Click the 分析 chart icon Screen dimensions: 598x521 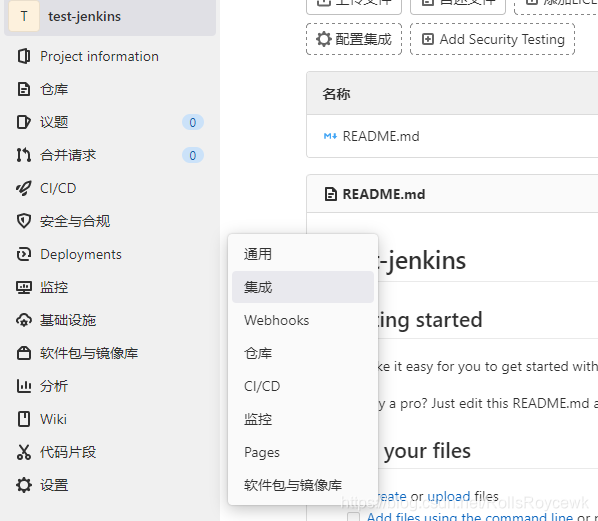coord(24,386)
